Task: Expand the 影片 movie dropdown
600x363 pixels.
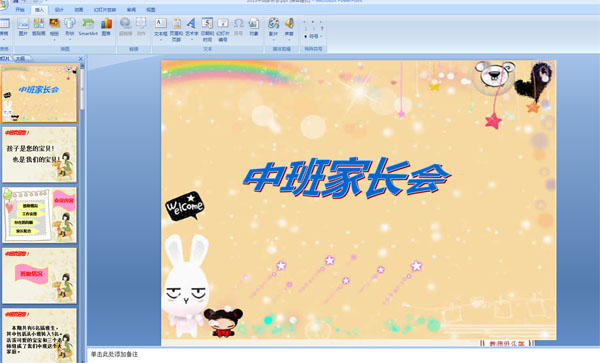Action: (273, 28)
